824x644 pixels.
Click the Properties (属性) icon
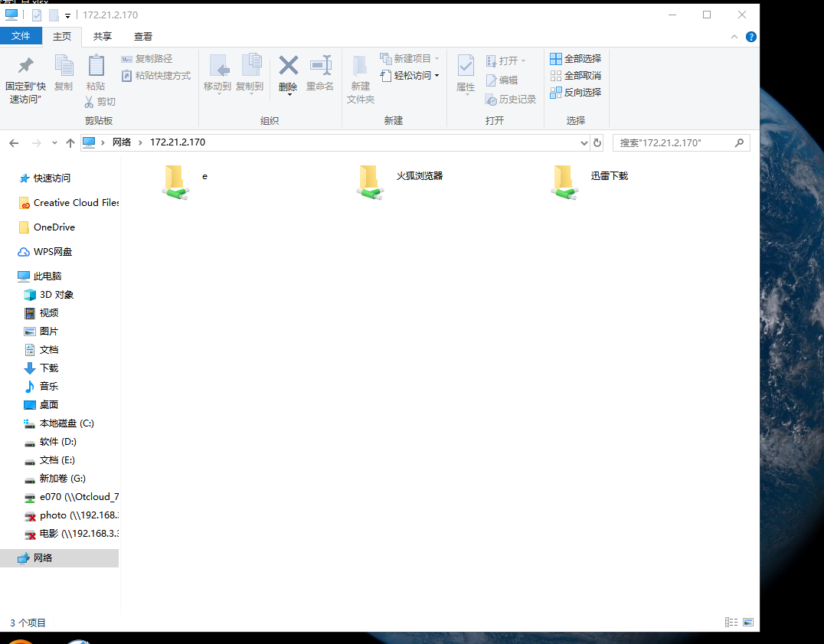point(466,66)
